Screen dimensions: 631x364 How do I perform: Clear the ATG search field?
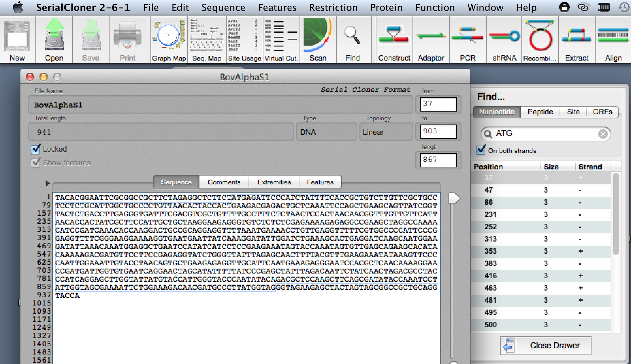[603, 134]
